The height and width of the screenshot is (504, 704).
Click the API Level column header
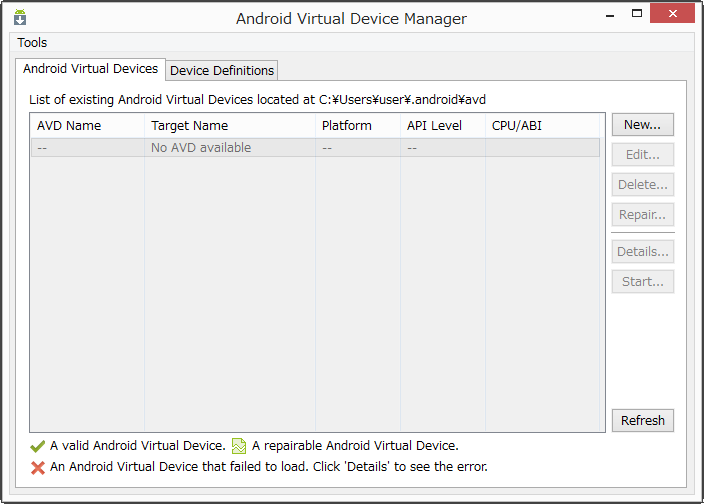443,126
